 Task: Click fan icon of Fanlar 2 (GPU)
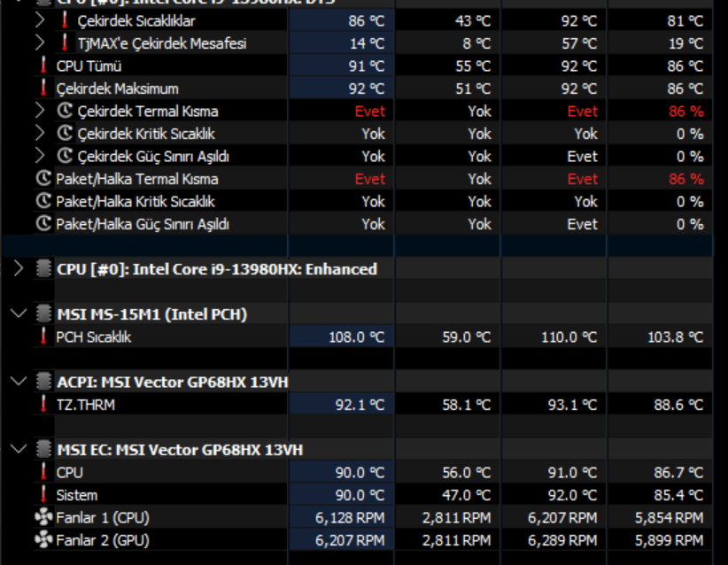click(43, 539)
